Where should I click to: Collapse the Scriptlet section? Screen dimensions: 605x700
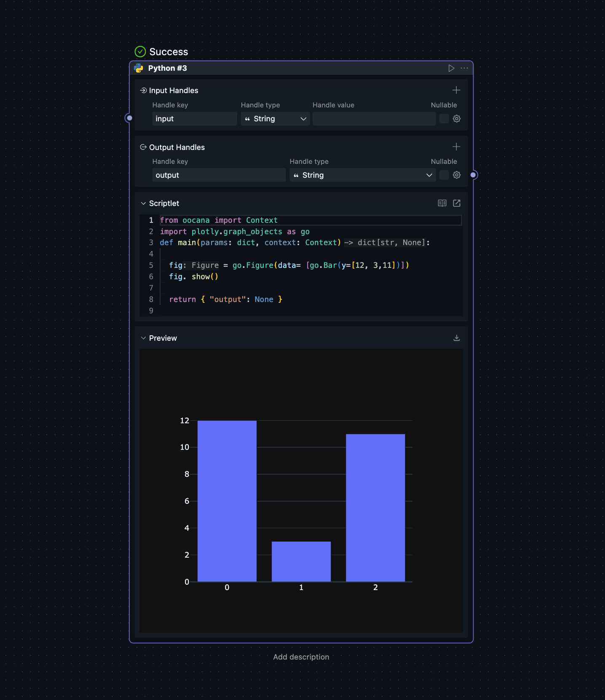click(143, 203)
